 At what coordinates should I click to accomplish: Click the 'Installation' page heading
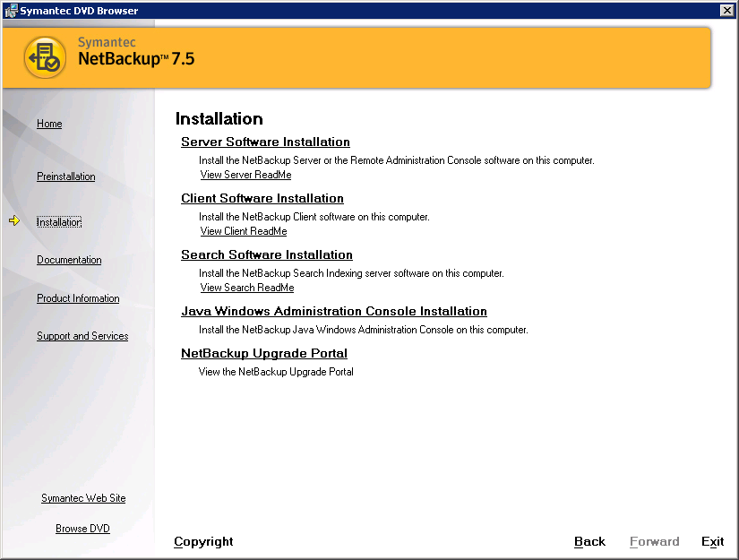coord(219,119)
